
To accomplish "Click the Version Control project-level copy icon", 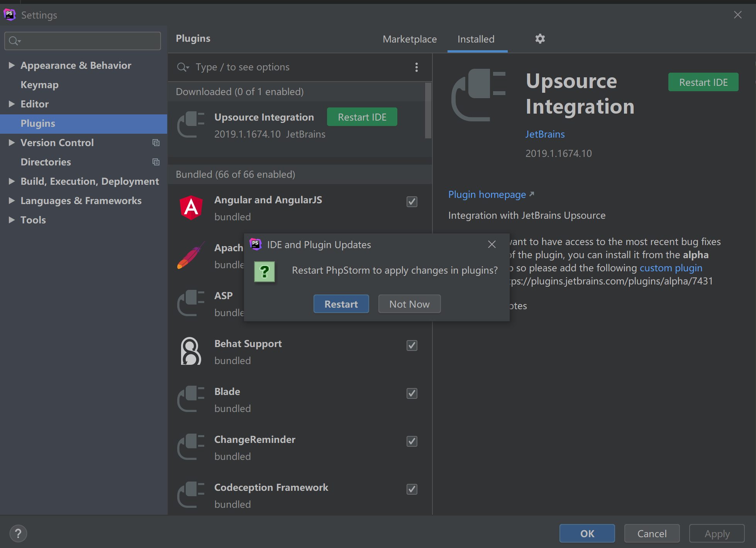I will 156,143.
